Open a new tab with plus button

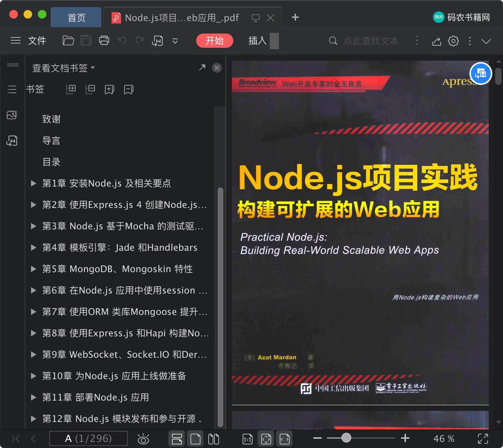pyautogui.click(x=295, y=17)
